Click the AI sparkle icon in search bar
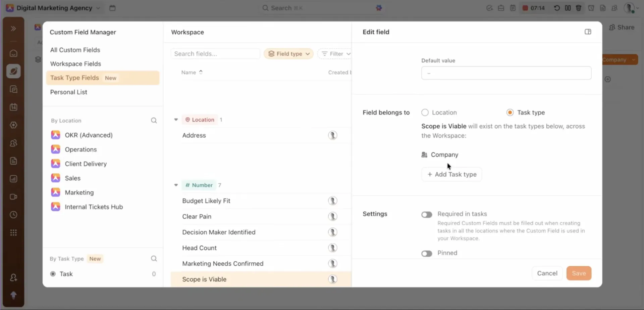The height and width of the screenshot is (310, 644). [x=379, y=8]
